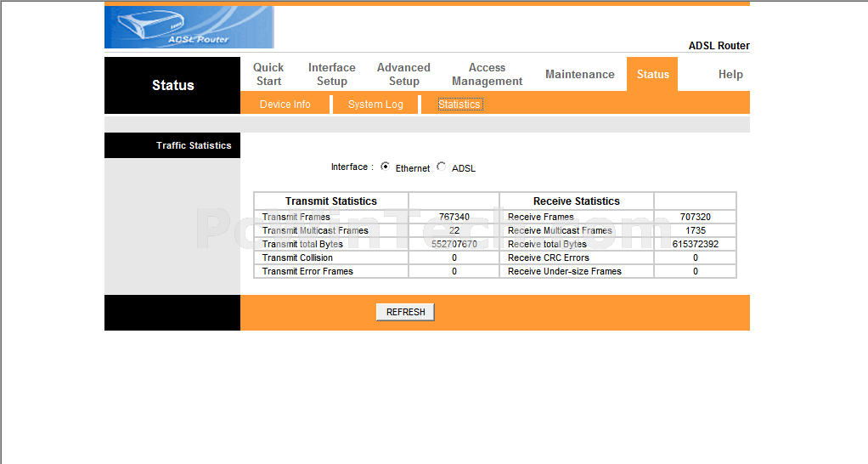
Task: Click Receive Frames value 707320
Action: tap(696, 217)
